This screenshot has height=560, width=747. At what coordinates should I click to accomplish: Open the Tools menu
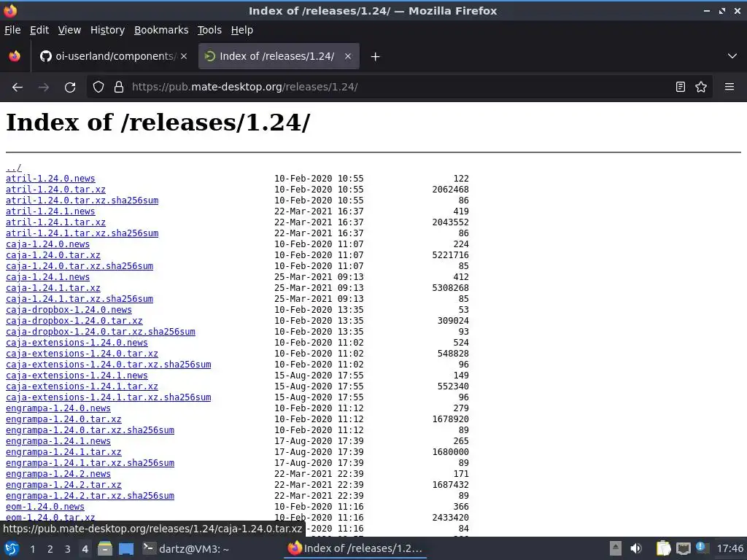209,30
